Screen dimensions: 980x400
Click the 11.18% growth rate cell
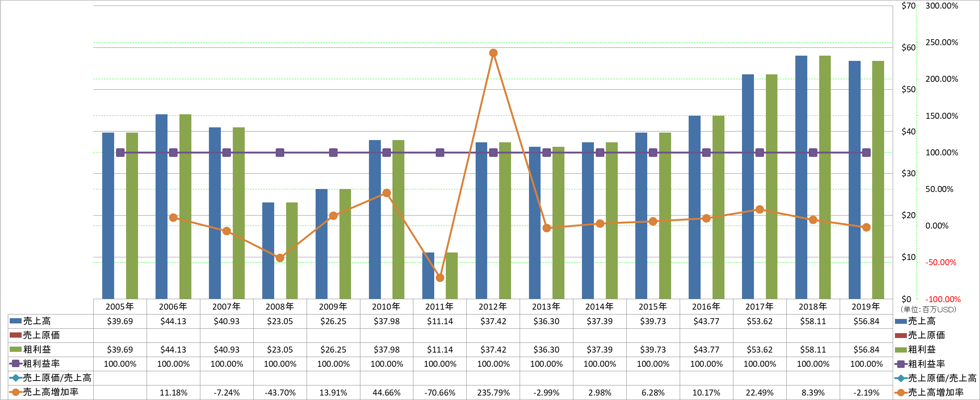[x=173, y=393]
